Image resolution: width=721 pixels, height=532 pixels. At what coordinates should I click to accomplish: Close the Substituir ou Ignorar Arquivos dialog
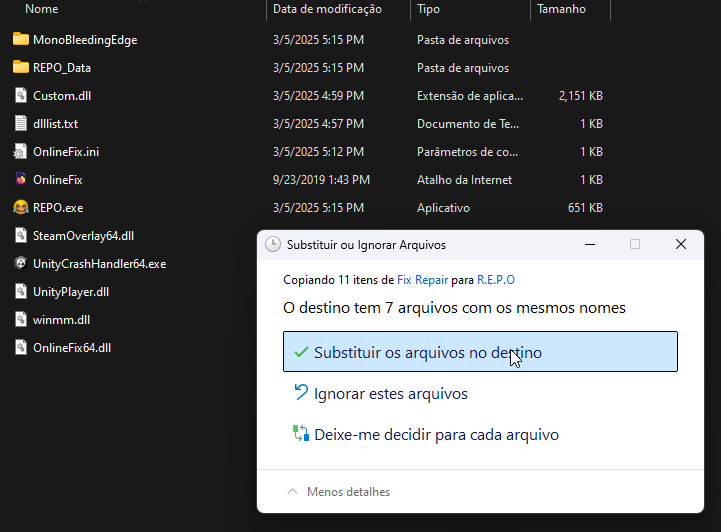tap(680, 244)
